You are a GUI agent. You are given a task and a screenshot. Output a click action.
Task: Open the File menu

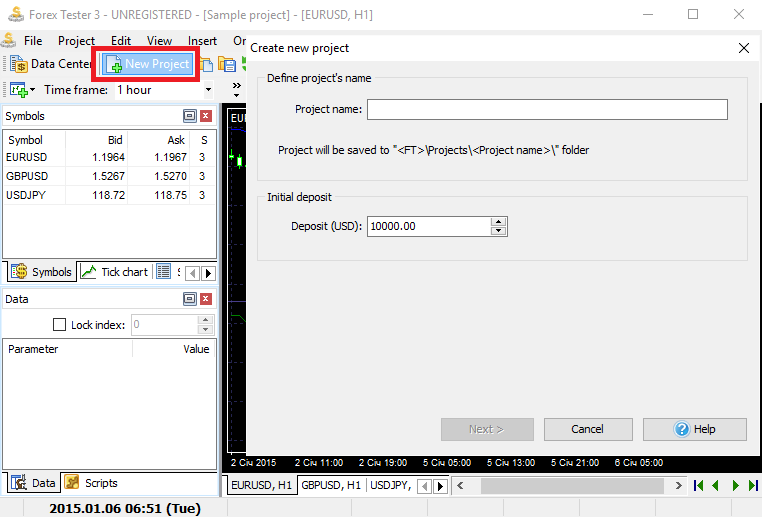pos(33,41)
